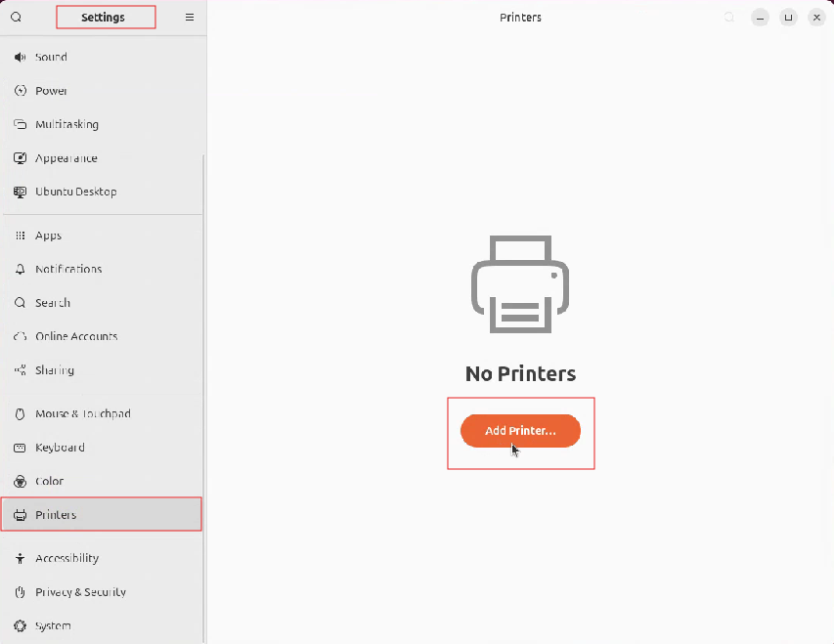The image size is (834, 644).
Task: Maximize the Settings window
Action: pyautogui.click(x=788, y=18)
